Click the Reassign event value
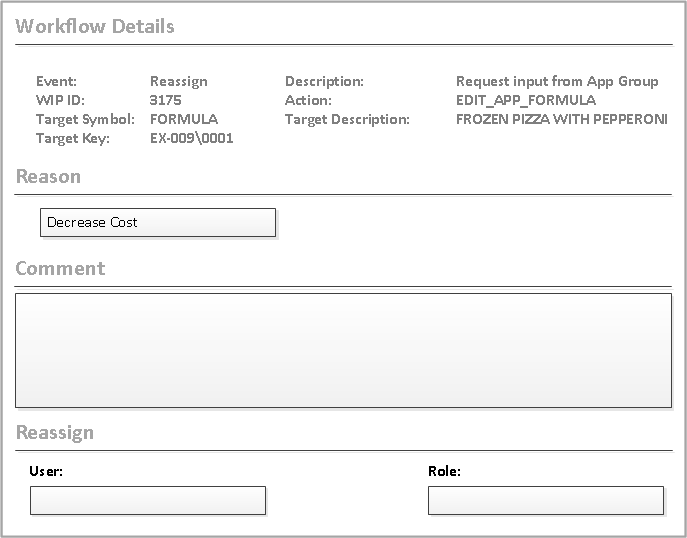 pos(178,82)
